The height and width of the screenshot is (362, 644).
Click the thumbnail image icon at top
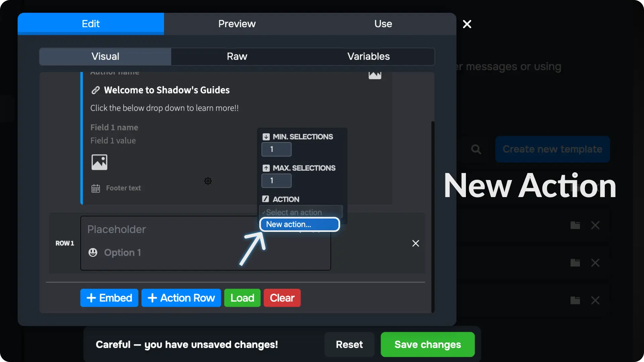(x=375, y=76)
